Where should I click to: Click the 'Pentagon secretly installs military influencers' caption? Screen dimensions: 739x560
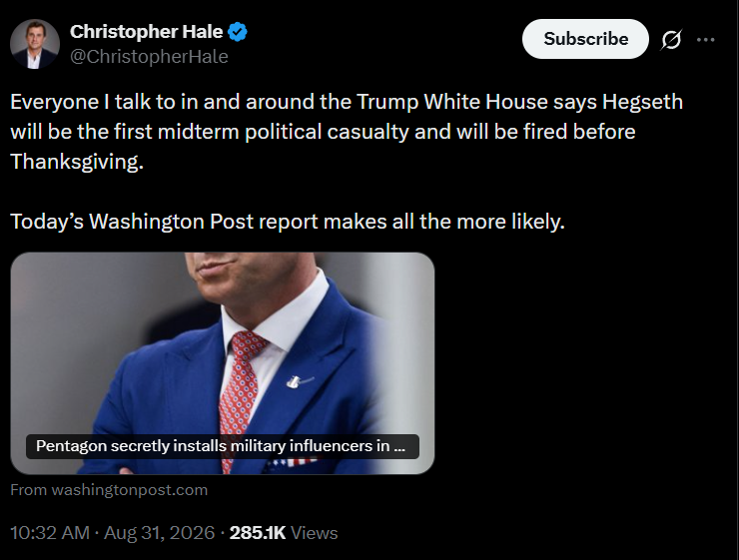223,446
